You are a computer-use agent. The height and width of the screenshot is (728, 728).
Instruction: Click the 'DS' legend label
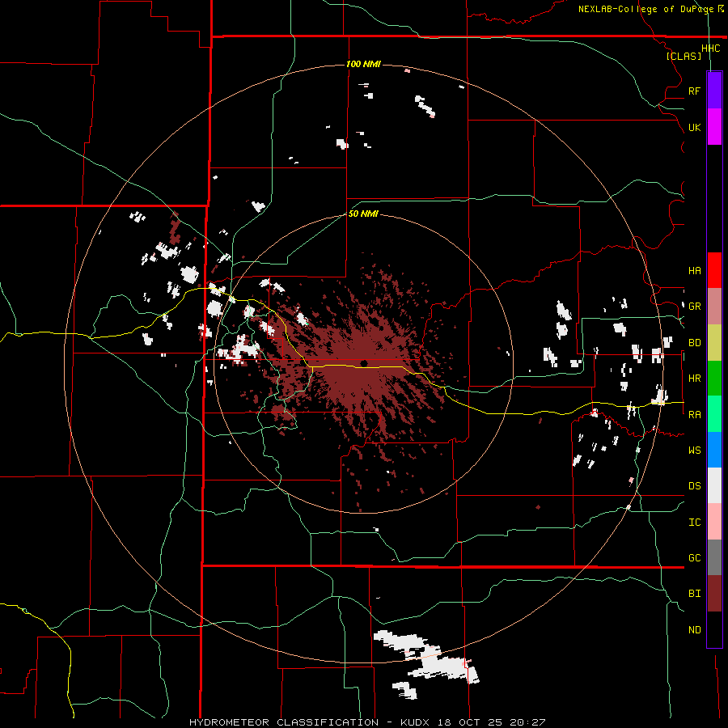pyautogui.click(x=695, y=486)
